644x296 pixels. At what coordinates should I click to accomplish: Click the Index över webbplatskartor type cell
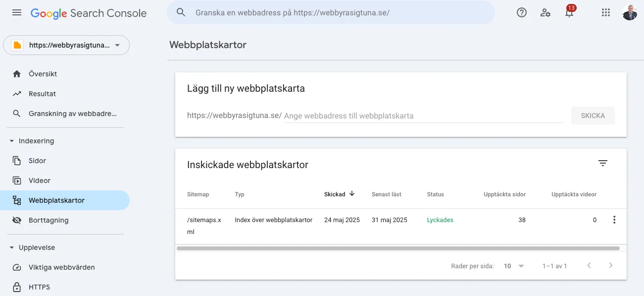pyautogui.click(x=274, y=220)
